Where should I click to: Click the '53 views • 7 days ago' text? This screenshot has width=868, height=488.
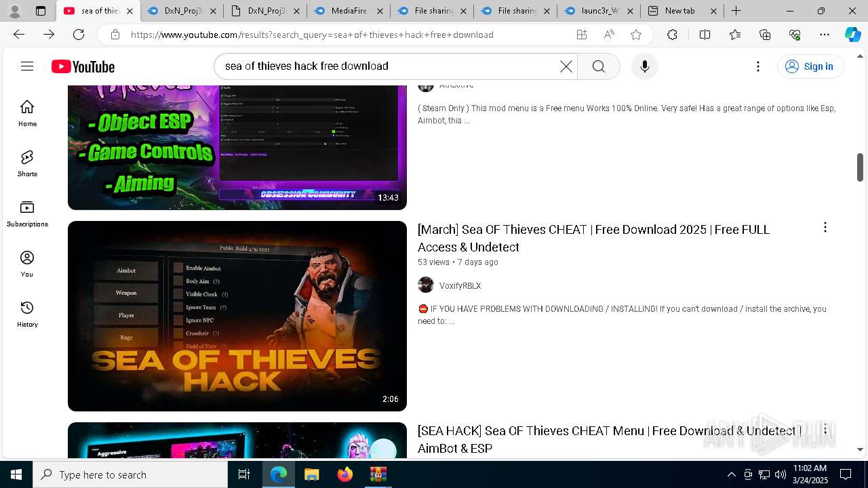(x=458, y=262)
